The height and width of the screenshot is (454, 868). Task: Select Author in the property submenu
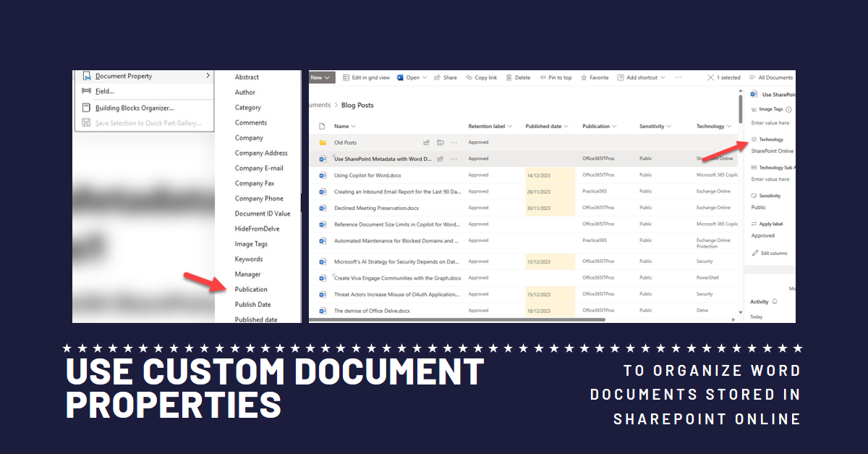point(245,93)
